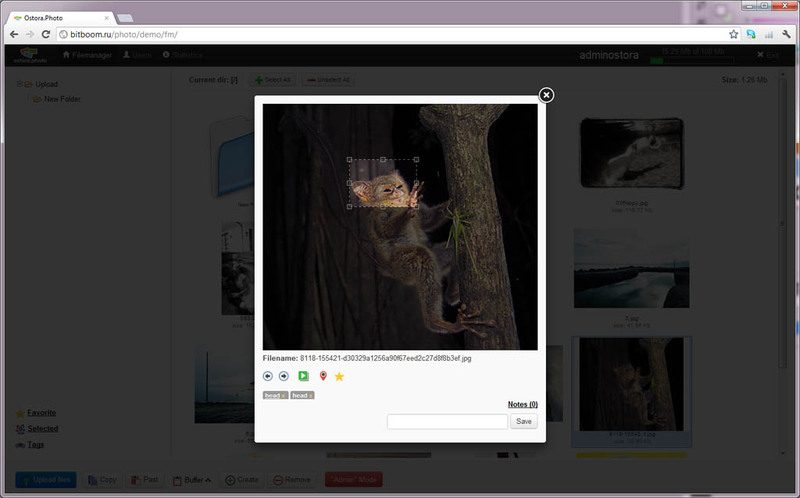The width and height of the screenshot is (800, 498).
Task: Open Users menu
Action: click(x=137, y=55)
